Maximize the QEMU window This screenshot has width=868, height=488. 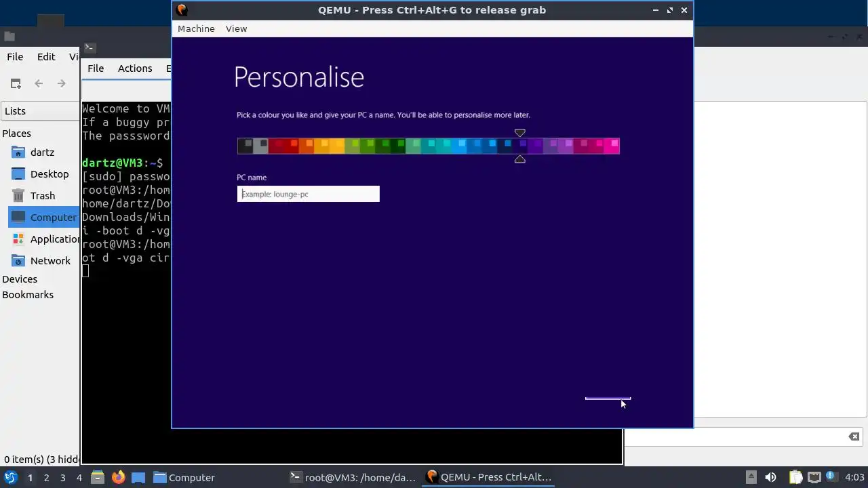point(670,10)
